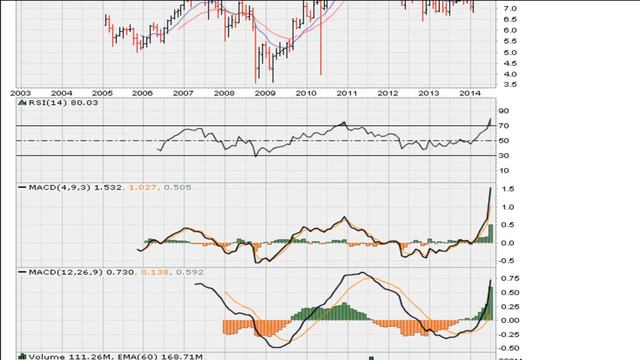Click the RSI axis value 90
This screenshot has width=640, height=360.
pos(504,111)
